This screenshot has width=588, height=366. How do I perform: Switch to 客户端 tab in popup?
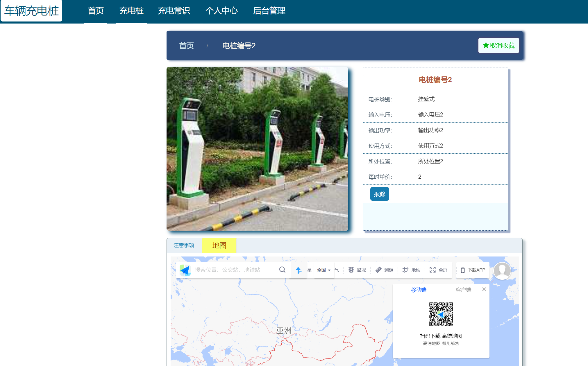click(463, 290)
